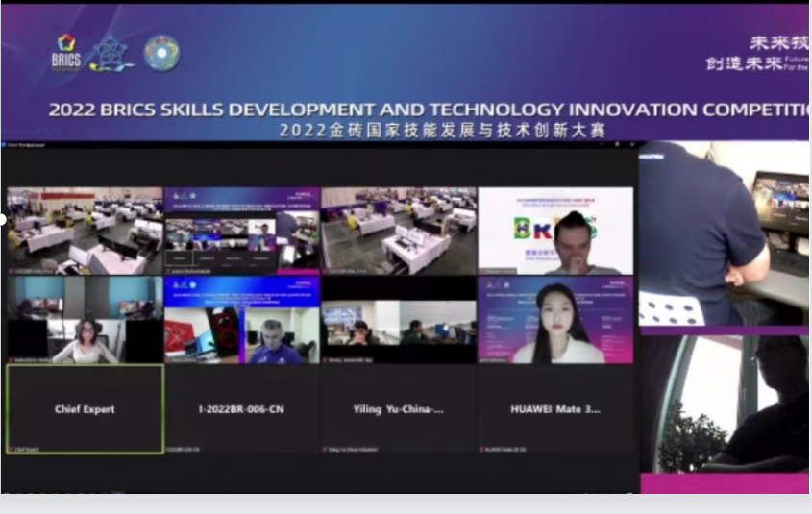
Task: Click the top-left competition hall video tile
Action: pos(85,231)
